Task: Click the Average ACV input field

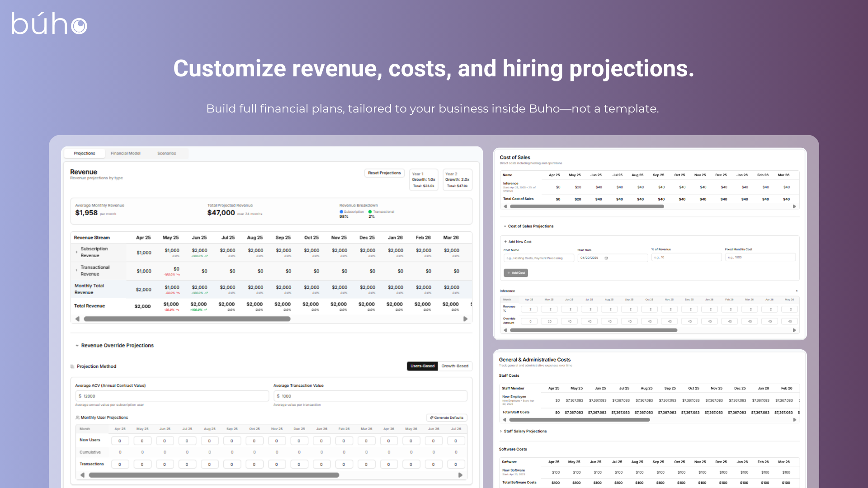Action: click(172, 396)
